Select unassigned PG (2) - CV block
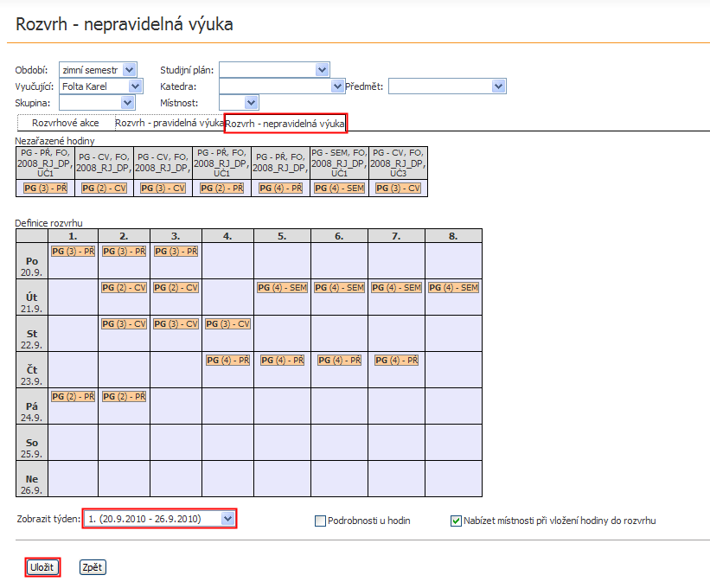Image resolution: width=710 pixels, height=588 pixels. click(x=104, y=189)
